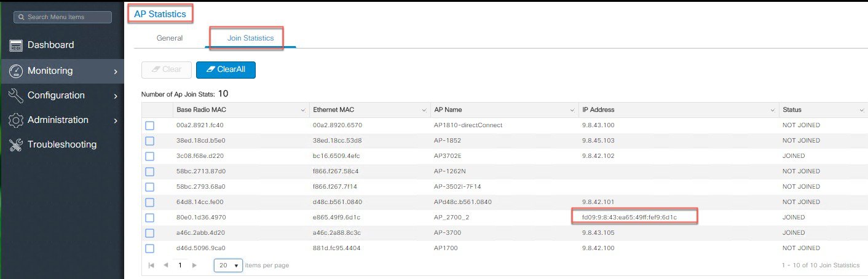Click the Administration gear icon
This screenshot has height=279, width=868.
(16, 120)
